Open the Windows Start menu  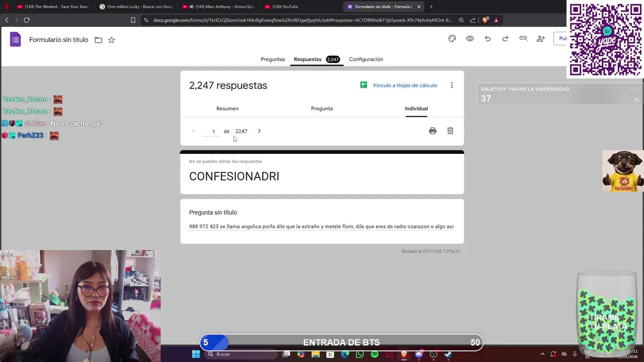pos(196,354)
